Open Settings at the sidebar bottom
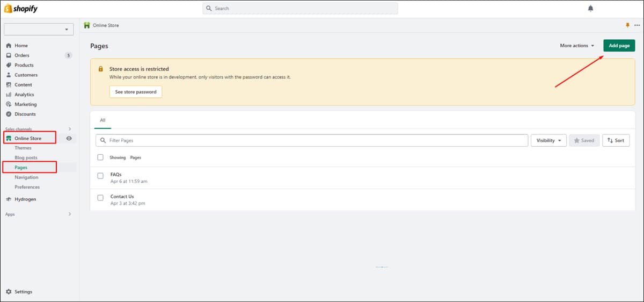 coord(24,292)
